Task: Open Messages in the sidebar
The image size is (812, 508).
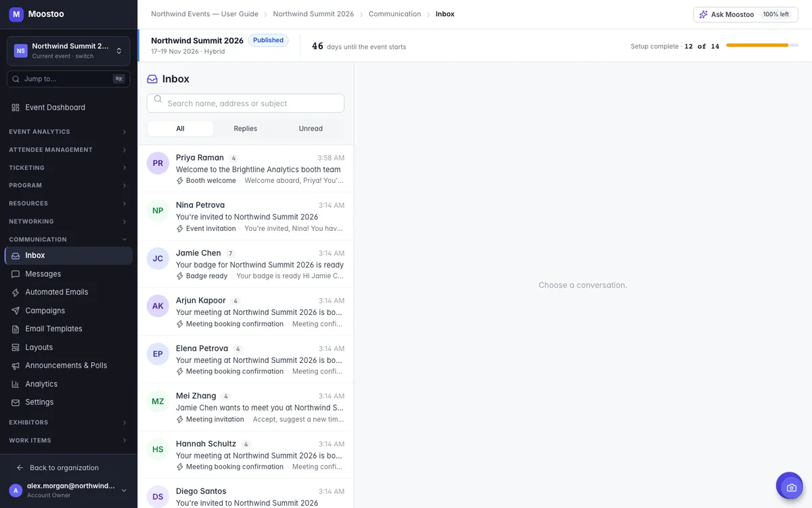Action: [x=68, y=274]
